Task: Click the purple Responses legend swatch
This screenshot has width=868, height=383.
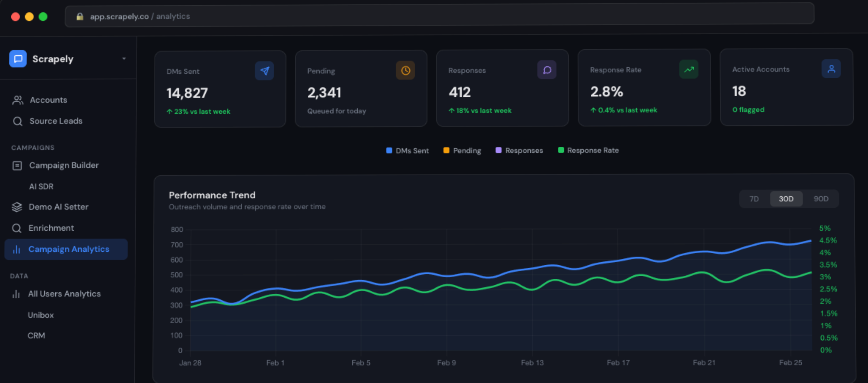Action: (498, 150)
